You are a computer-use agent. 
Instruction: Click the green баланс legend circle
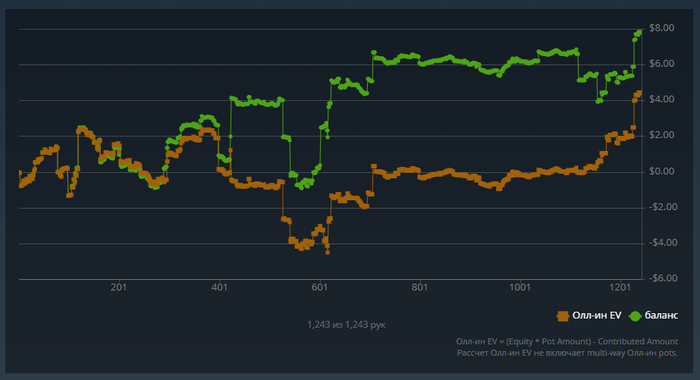point(635,316)
